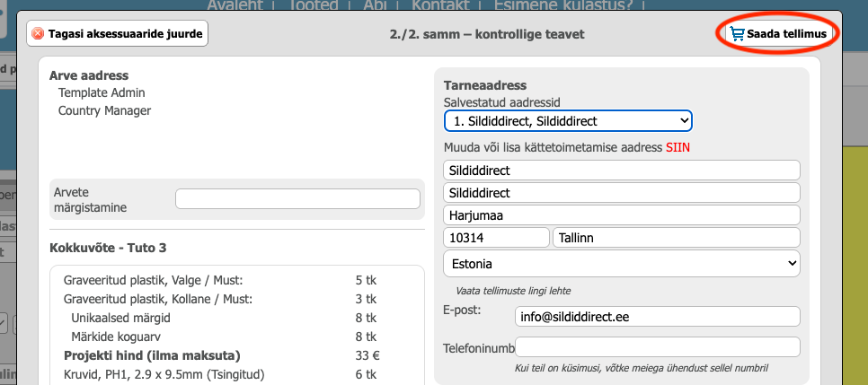Expand the Estonia country dropdown
This screenshot has height=385, width=868.
(x=622, y=264)
